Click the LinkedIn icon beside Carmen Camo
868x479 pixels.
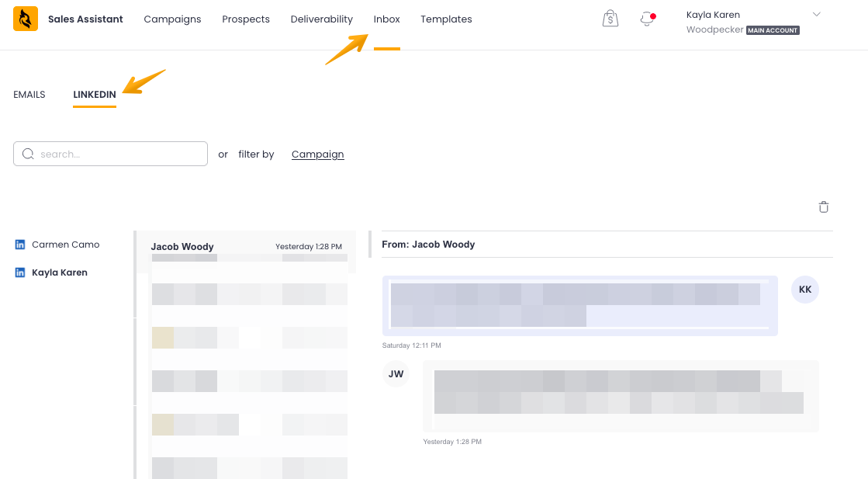[20, 245]
